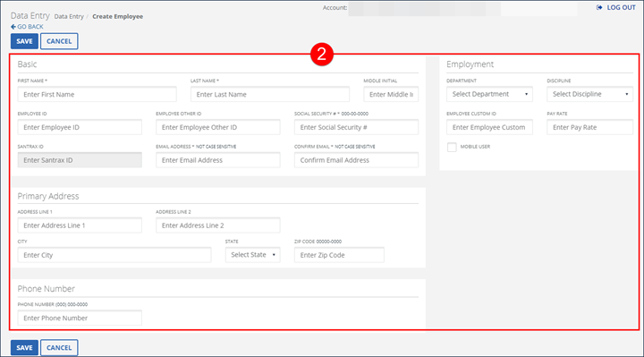
Task: Click the Primary Address section heading
Action: coord(48,196)
